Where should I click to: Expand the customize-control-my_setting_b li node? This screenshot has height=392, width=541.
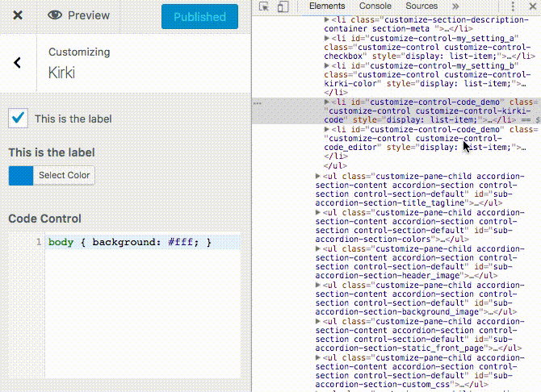[x=326, y=65]
